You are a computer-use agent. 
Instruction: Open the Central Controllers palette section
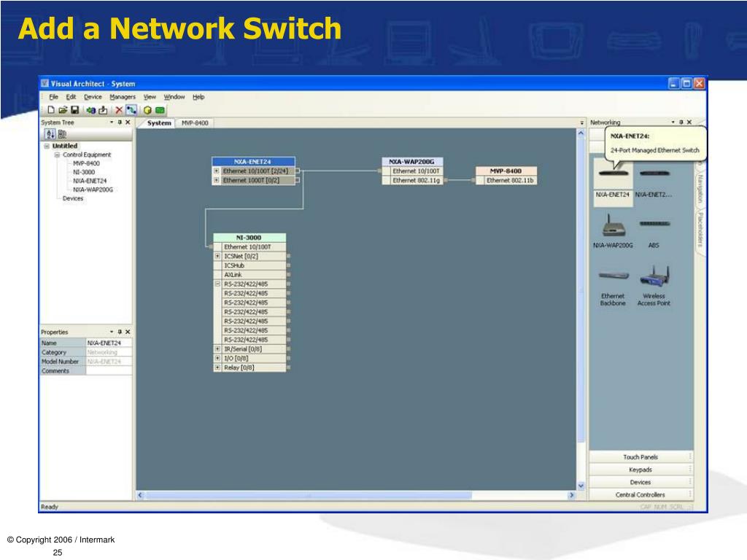pos(640,495)
